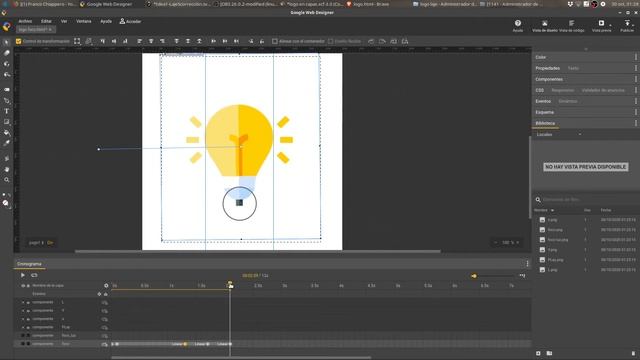Click the timeline playhead marker

(x=230, y=284)
